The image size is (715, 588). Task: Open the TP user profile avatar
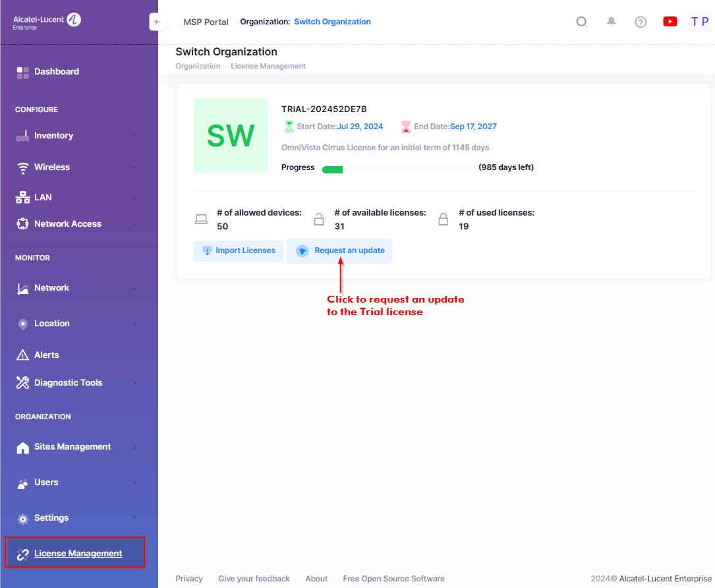click(x=699, y=22)
